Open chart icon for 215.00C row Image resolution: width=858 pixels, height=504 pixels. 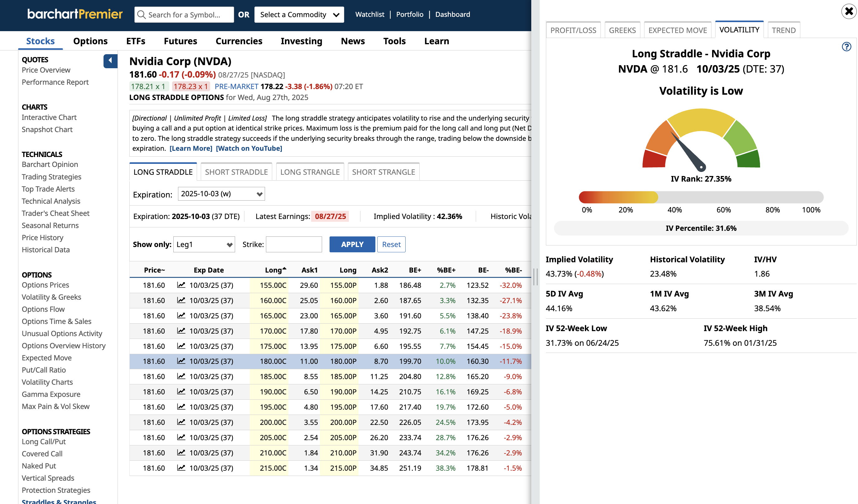point(181,468)
